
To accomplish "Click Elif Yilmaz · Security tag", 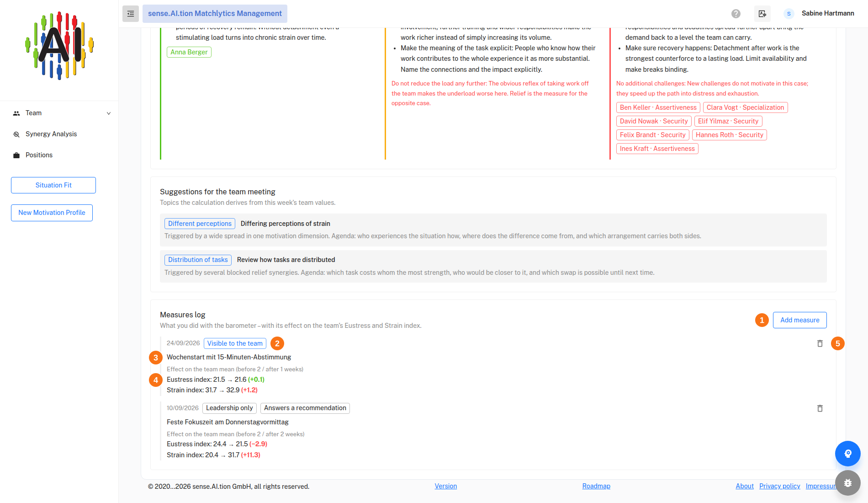I will coord(728,121).
